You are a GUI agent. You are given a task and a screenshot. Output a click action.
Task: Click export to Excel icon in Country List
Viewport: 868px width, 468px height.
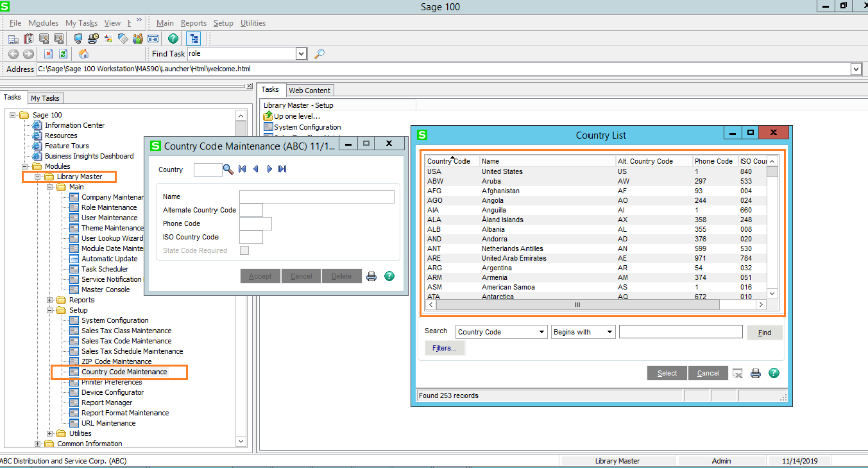(x=738, y=373)
